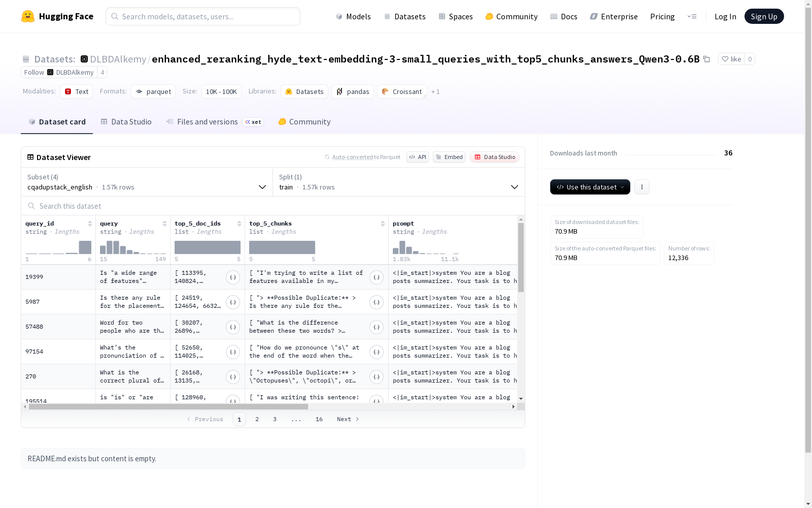Sort by the query column
Image resolution: width=812 pixels, height=508 pixels.
point(164,224)
